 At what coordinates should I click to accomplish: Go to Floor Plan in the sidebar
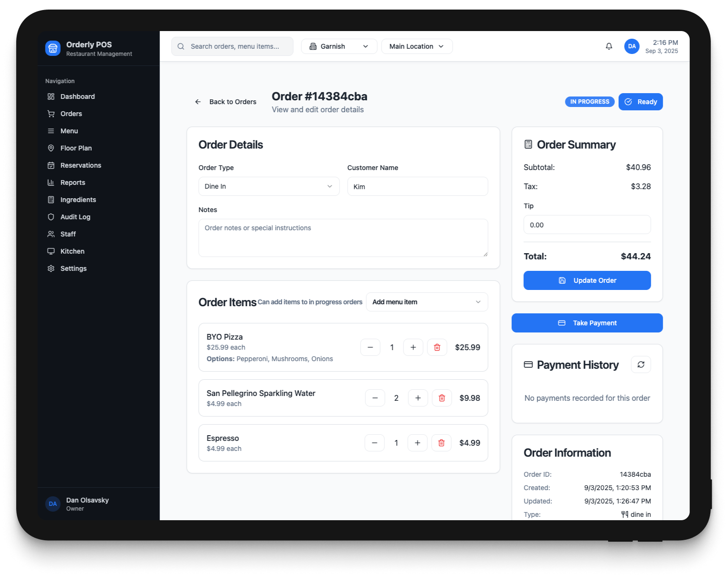click(x=76, y=148)
